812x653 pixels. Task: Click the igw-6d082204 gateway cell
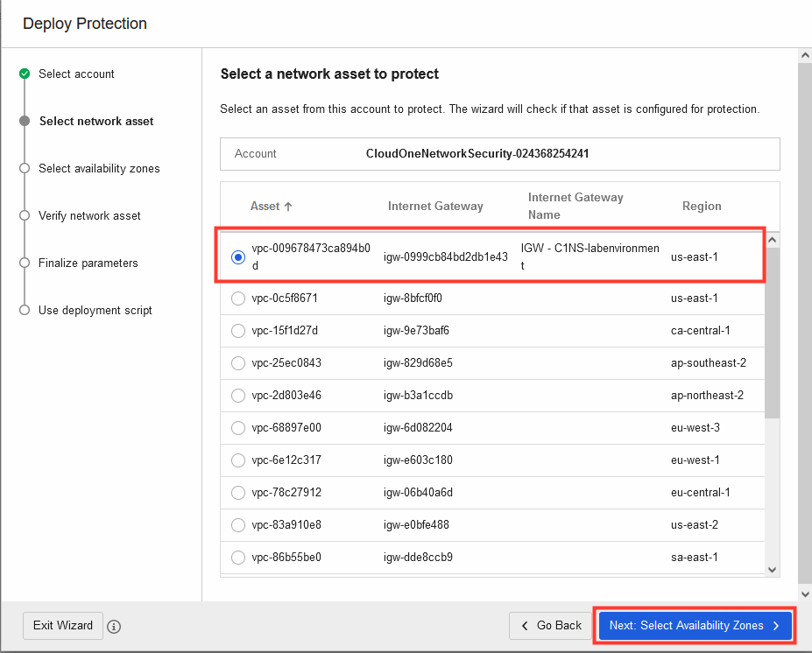(x=418, y=428)
